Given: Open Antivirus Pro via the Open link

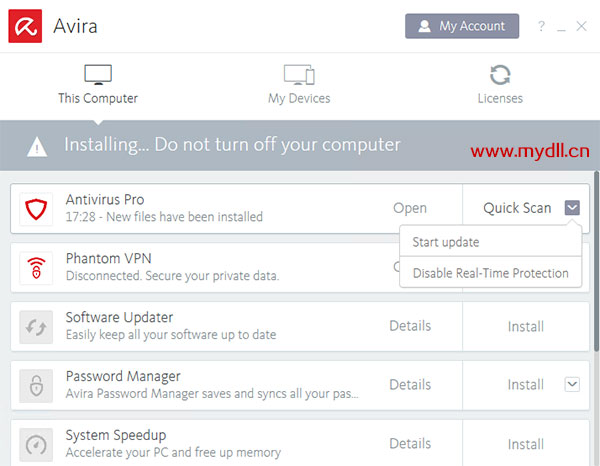Looking at the screenshot, I should pos(410,208).
